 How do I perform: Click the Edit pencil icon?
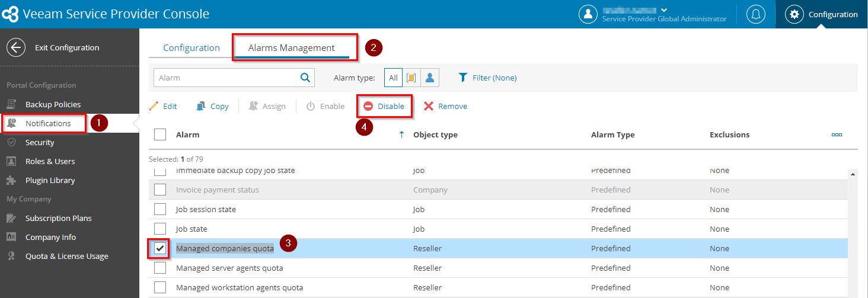tap(154, 106)
